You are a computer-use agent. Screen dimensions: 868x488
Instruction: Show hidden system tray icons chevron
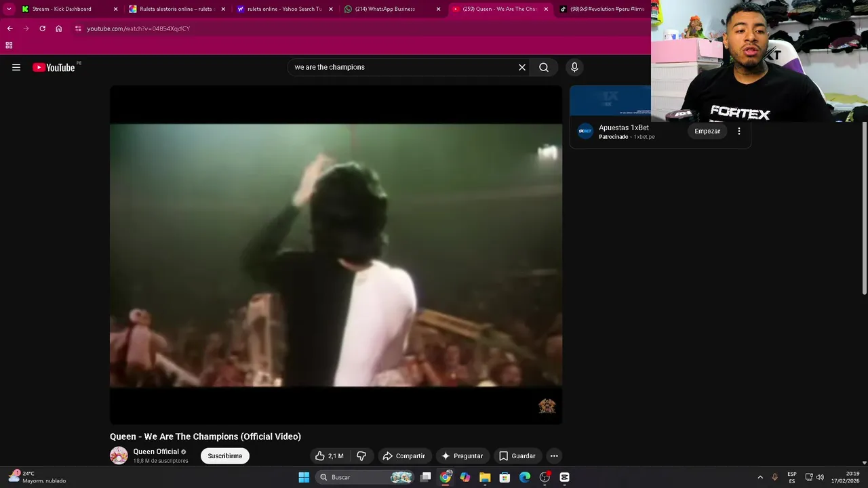pyautogui.click(x=760, y=477)
